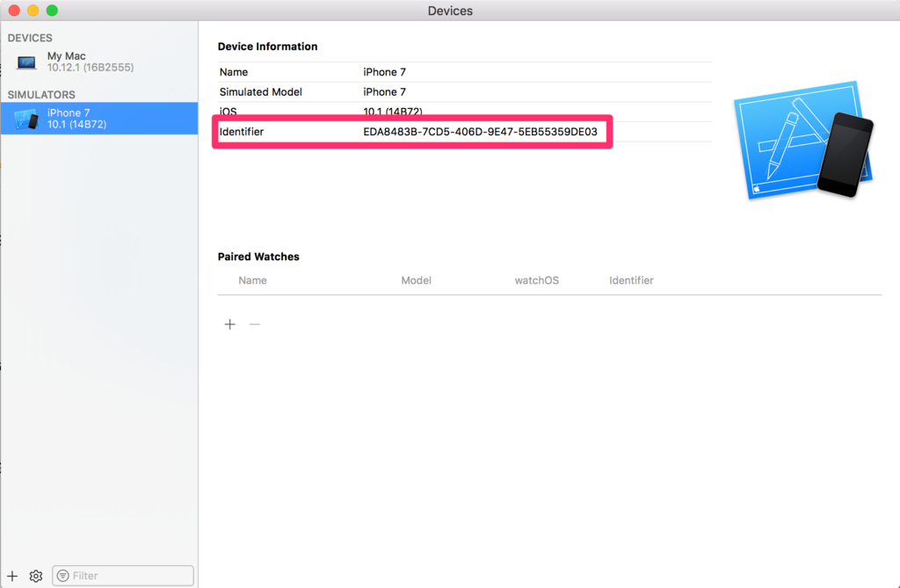Image resolution: width=900 pixels, height=588 pixels.
Task: Click the Simulated Model value iPhone 7
Action: (384, 92)
